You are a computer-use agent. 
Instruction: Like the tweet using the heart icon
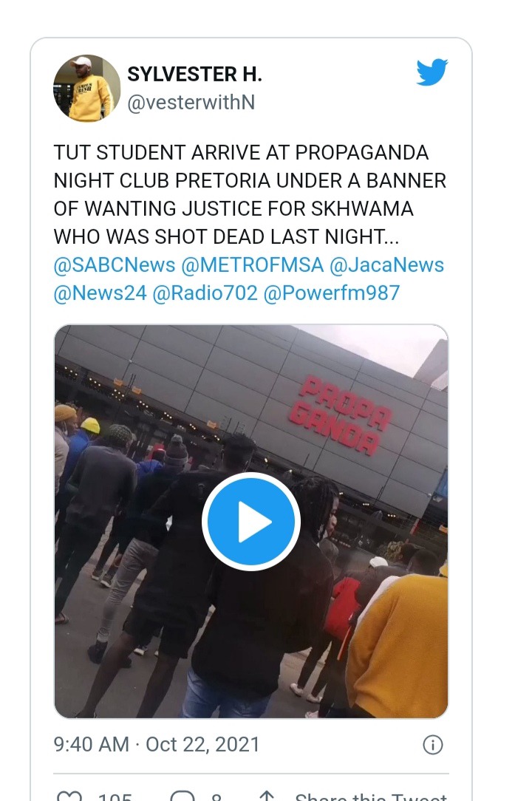69,796
